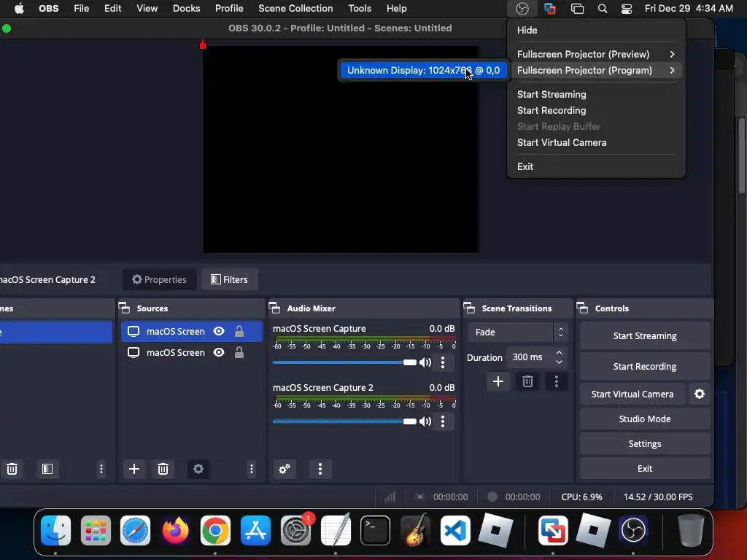Open Scenes panel more options dots
Image resolution: width=747 pixels, height=560 pixels.
(x=101, y=469)
